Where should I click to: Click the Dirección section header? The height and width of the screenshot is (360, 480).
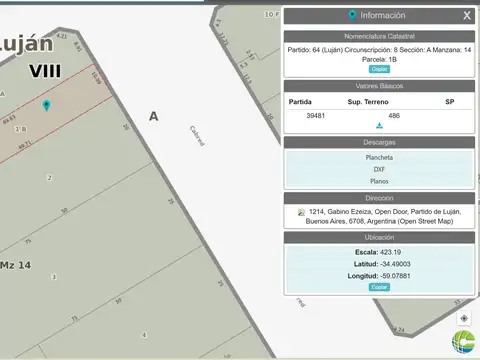379,198
